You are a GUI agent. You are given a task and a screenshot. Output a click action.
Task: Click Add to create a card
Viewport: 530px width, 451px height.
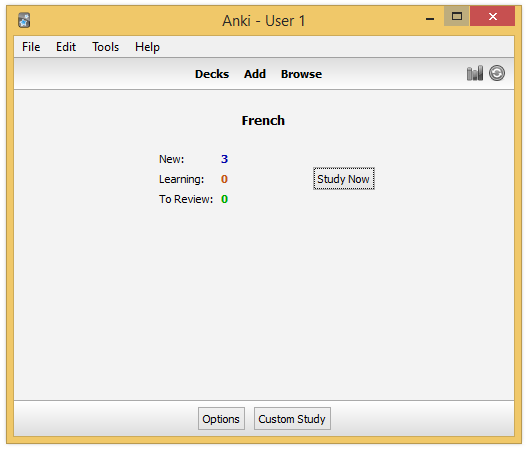(255, 74)
